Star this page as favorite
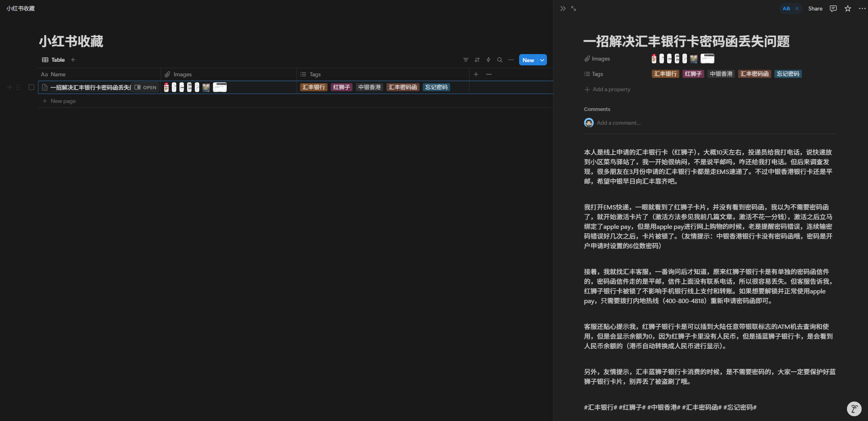Screen dimensions: 868x421 pyautogui.click(x=848, y=8)
